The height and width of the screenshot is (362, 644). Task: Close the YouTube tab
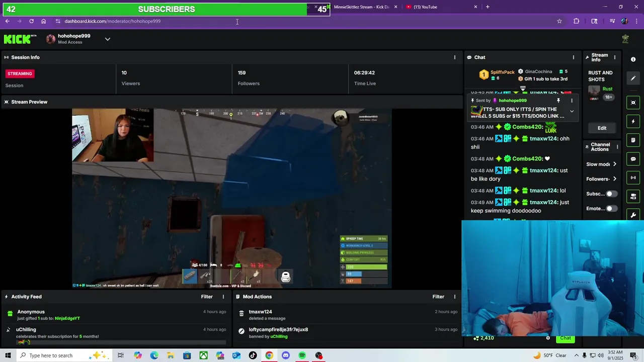point(475,7)
